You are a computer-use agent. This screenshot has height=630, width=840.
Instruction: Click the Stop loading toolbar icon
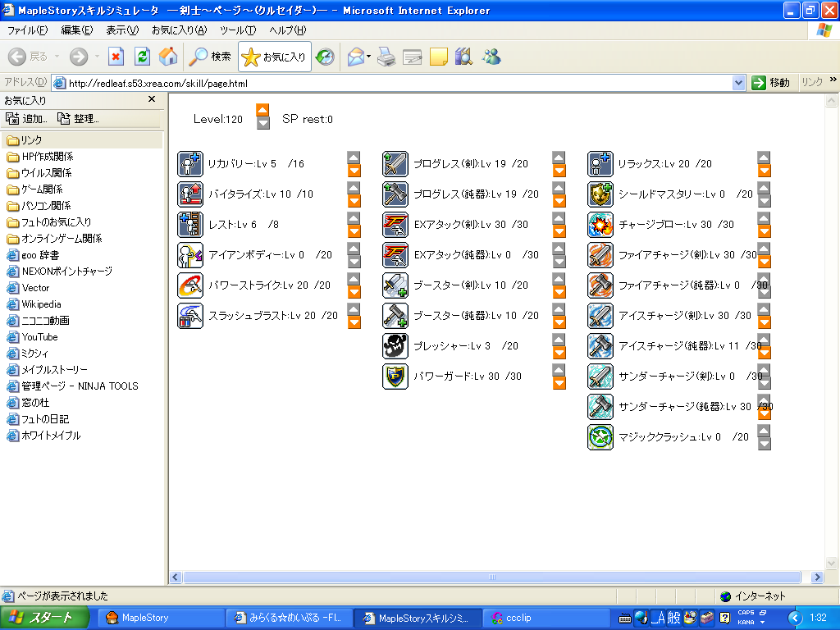pyautogui.click(x=116, y=57)
